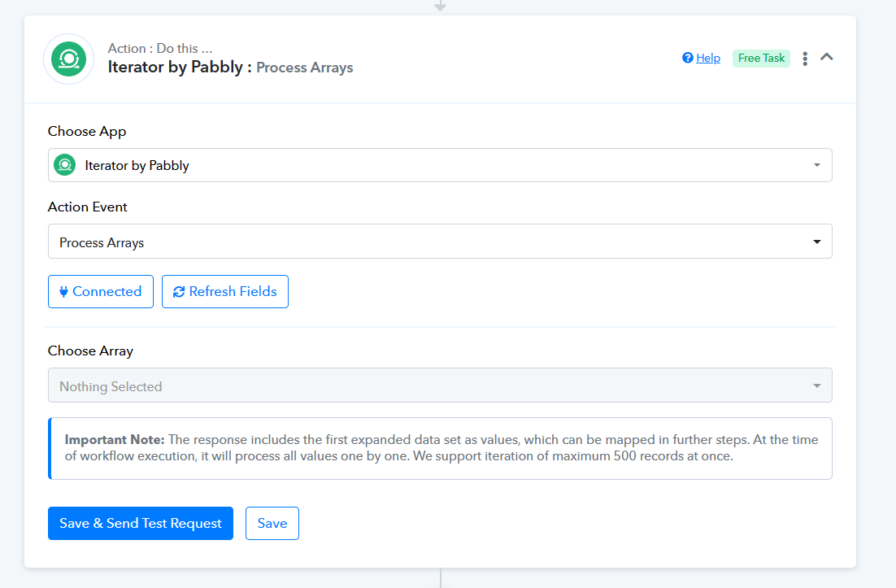The height and width of the screenshot is (588, 896).
Task: Open the Choose App dropdown
Action: point(439,165)
